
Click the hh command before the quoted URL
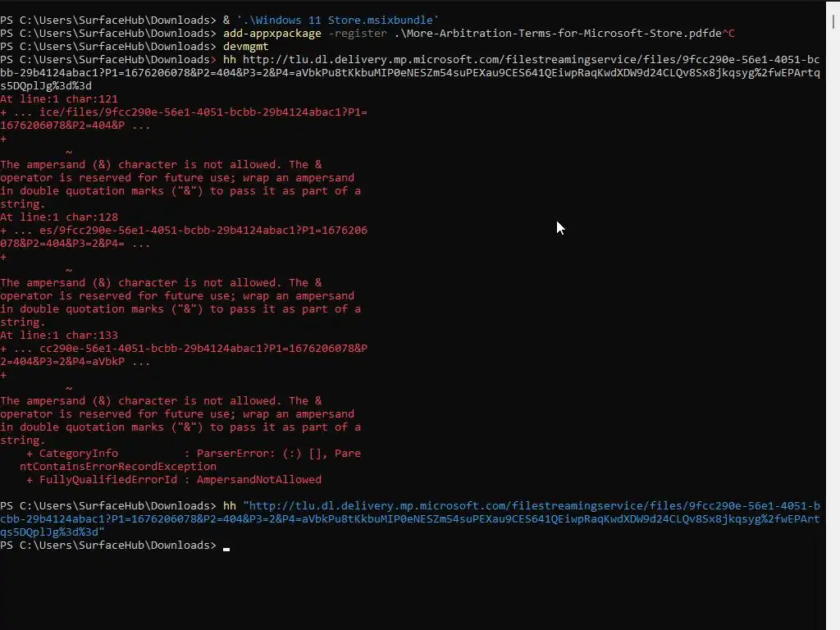(x=230, y=505)
